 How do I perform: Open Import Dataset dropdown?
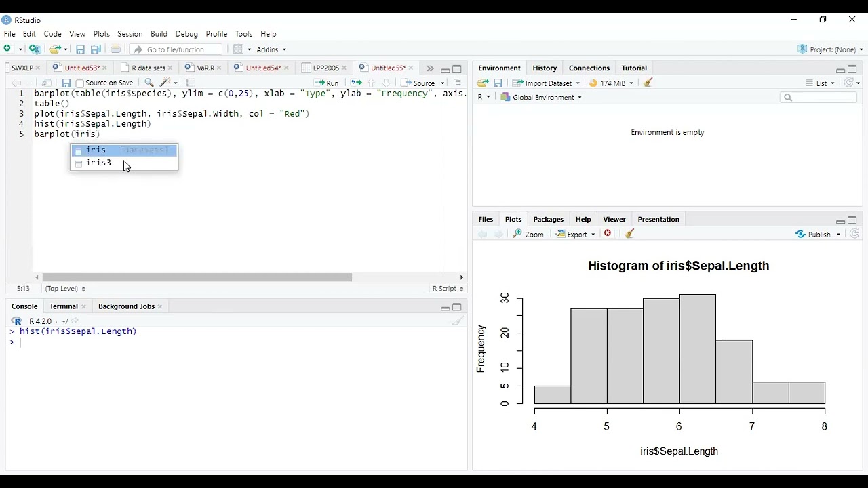[547, 83]
